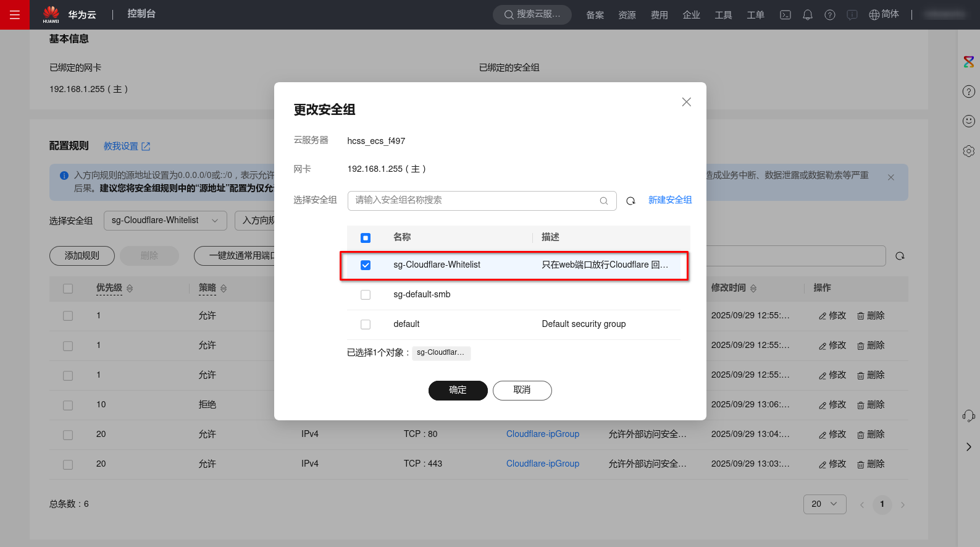Click the 新建安全组 link
The width and height of the screenshot is (980, 547).
tap(669, 200)
